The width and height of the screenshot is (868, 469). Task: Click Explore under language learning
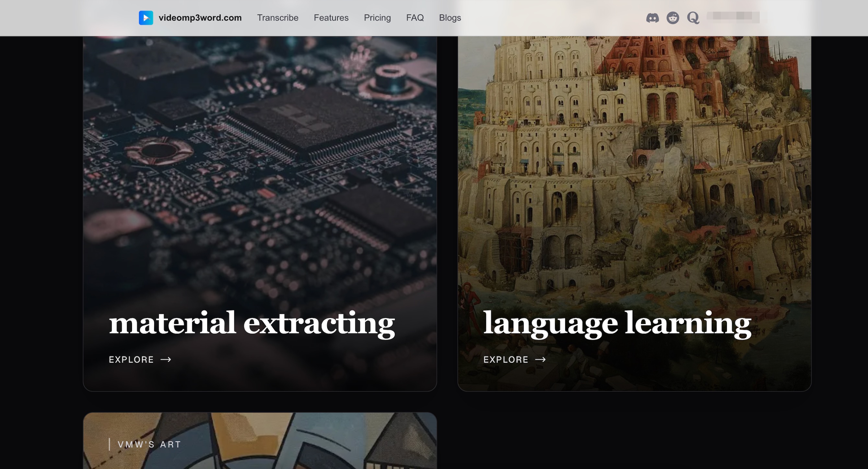506,360
